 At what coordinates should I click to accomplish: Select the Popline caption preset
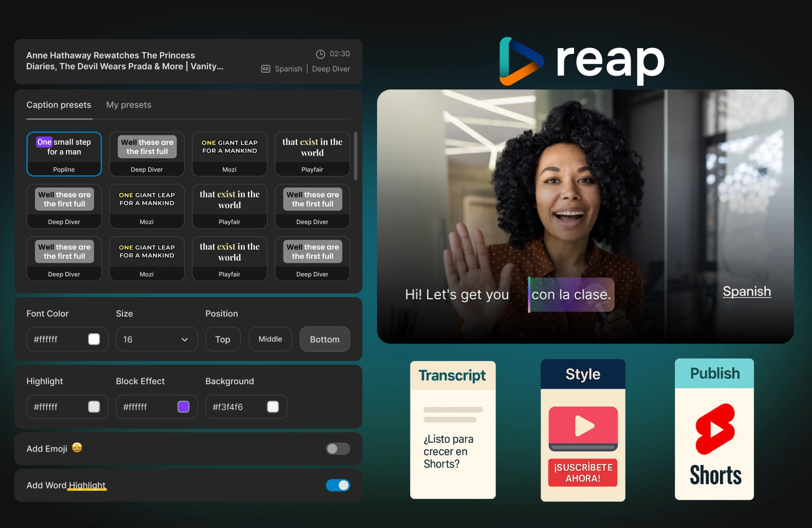tap(64, 154)
